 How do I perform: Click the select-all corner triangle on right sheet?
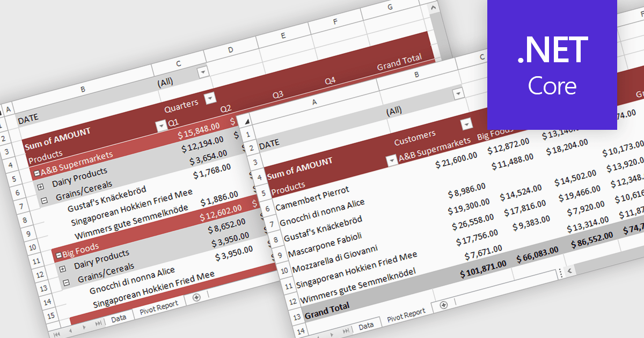(246, 122)
